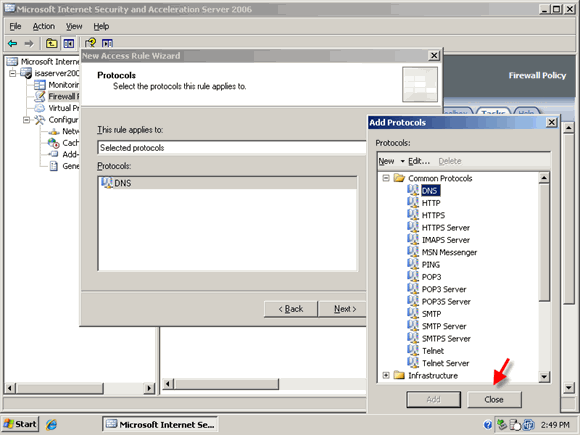This screenshot has width=580, height=435.
Task: Click the Close button in Add Protocols
Action: 494,399
